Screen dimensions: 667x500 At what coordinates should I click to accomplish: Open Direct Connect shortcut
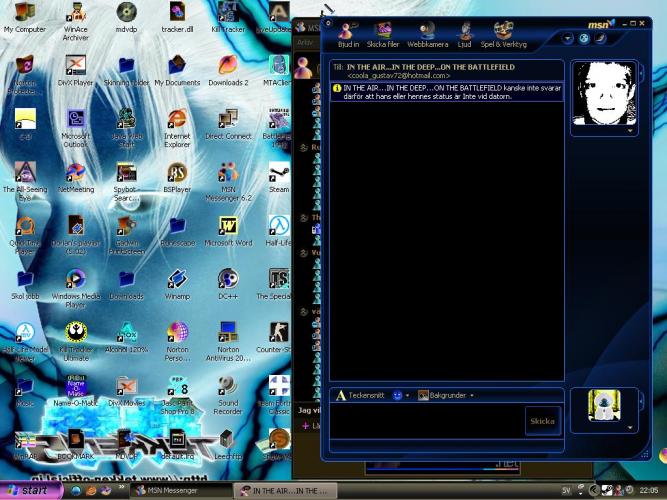pos(228,125)
